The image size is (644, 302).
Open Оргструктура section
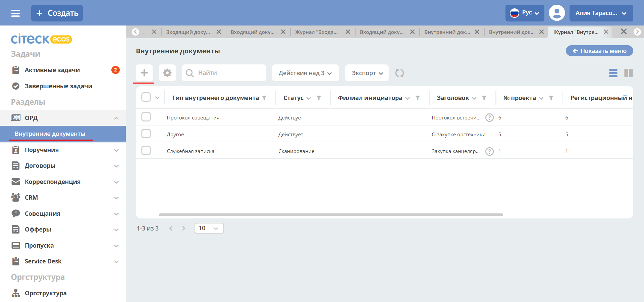(x=46, y=293)
